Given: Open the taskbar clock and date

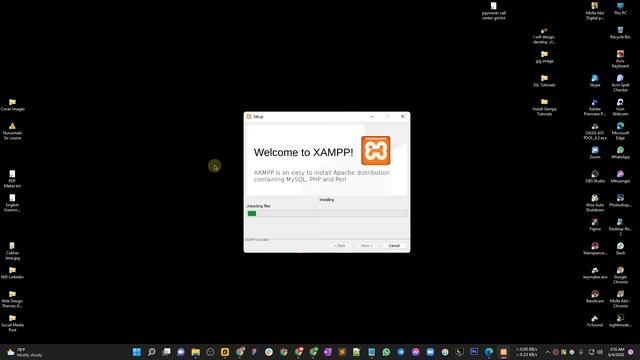Looking at the screenshot, I should click(x=617, y=352).
